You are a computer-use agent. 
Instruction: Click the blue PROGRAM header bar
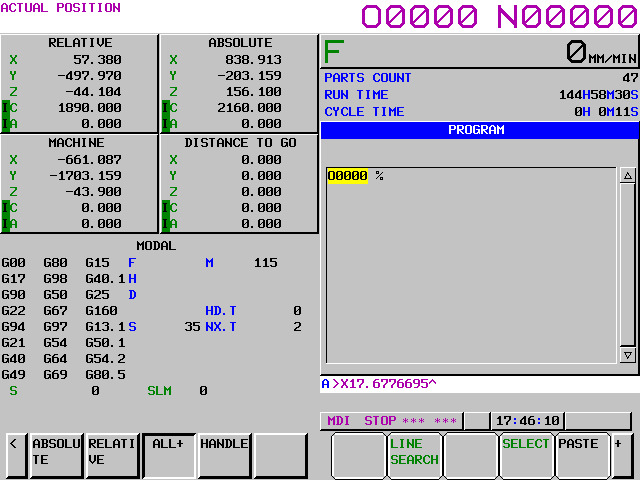[478, 130]
